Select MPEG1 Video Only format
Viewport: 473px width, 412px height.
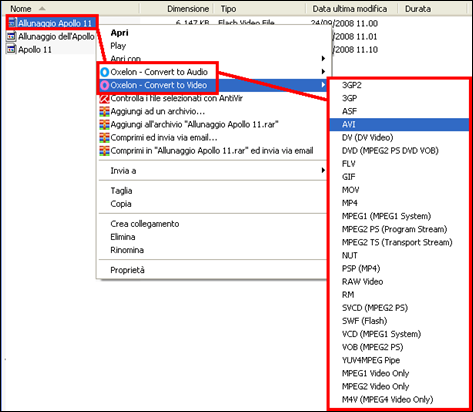(375, 373)
